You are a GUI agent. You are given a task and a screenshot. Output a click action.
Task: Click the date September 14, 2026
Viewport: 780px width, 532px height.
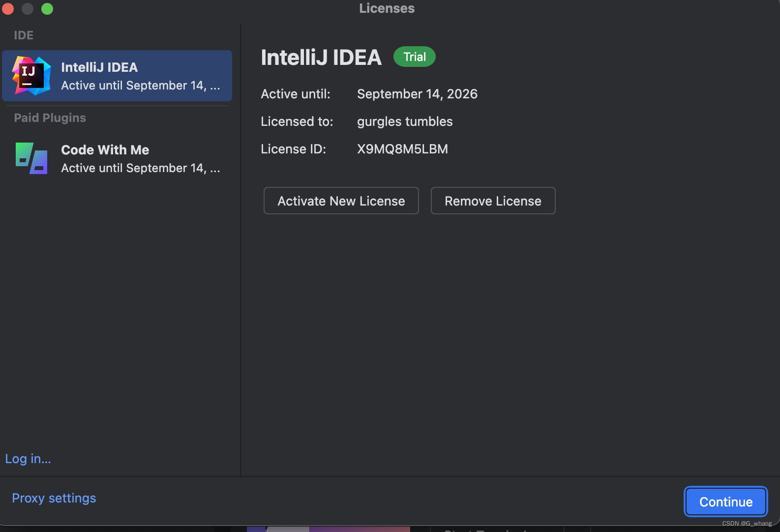click(417, 94)
